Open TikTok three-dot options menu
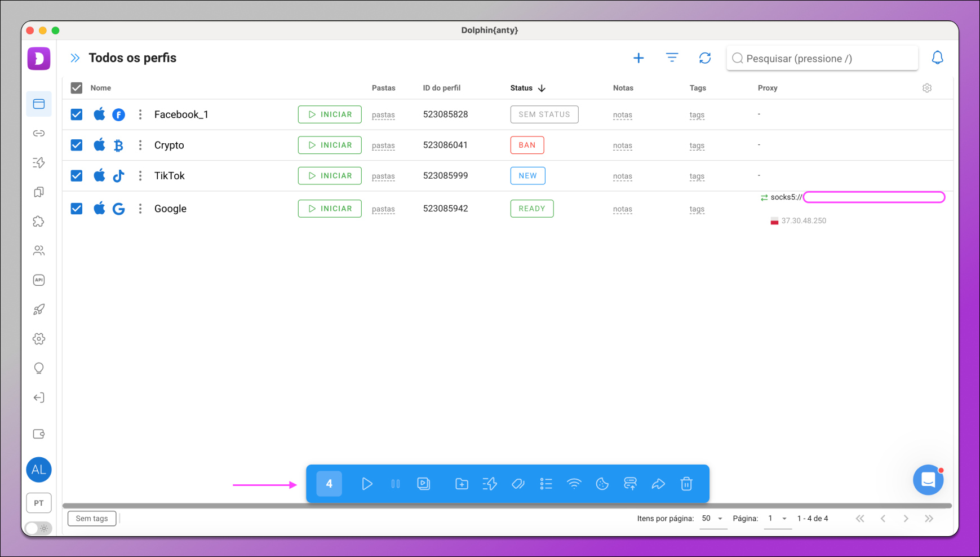 pos(140,175)
